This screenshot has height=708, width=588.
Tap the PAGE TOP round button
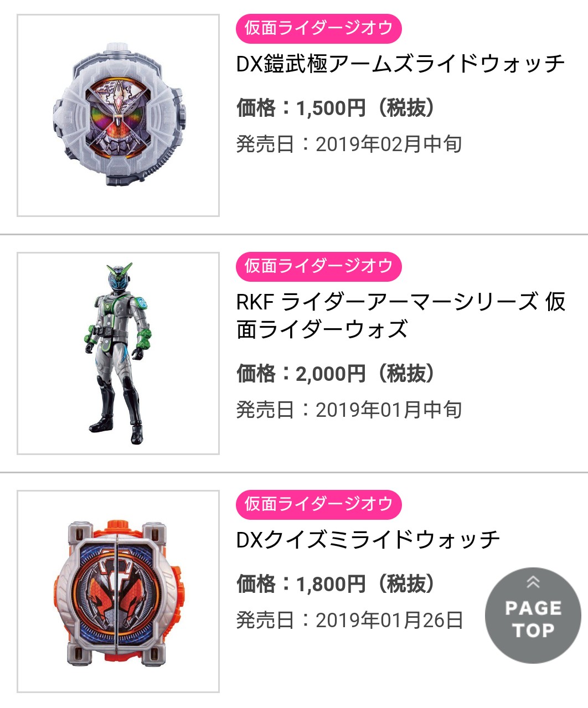pos(533,616)
